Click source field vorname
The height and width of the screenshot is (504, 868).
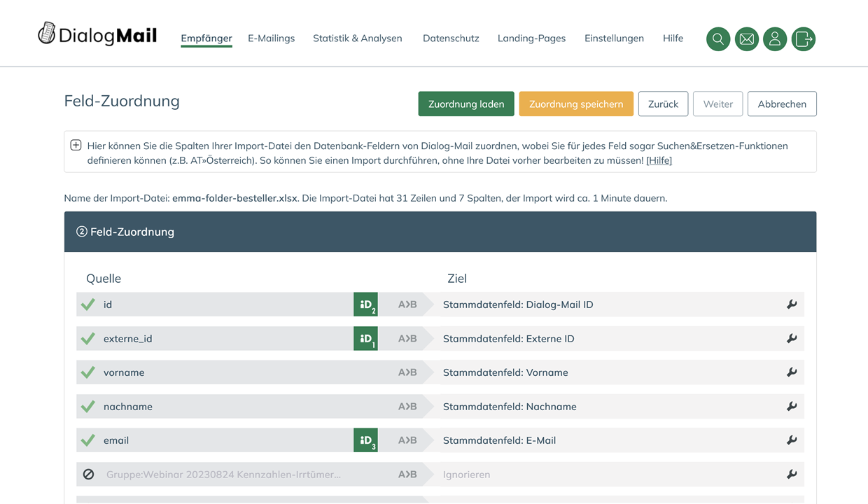pos(124,372)
